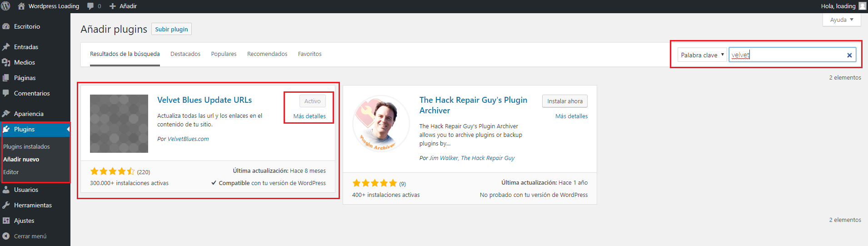Open the Velvet Blues Update URLs title link

click(205, 100)
